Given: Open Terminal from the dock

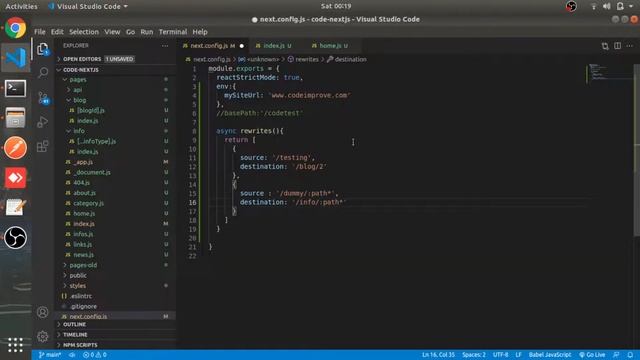Looking at the screenshot, I should pos(16,88).
